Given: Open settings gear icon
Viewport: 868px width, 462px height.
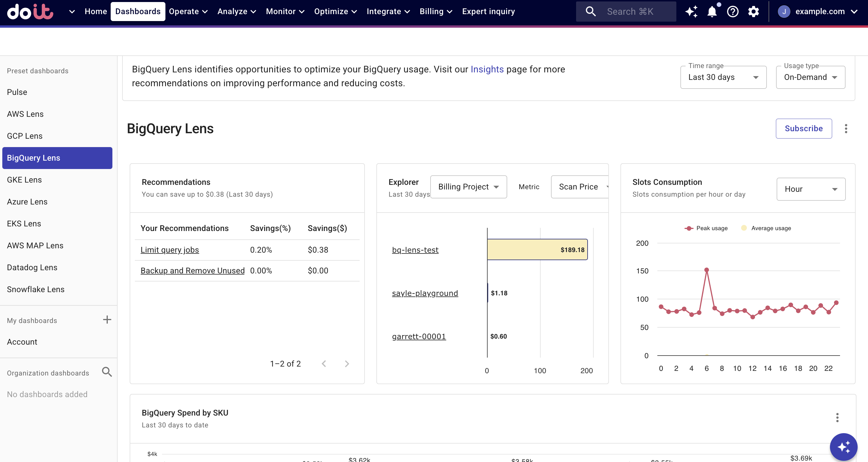Looking at the screenshot, I should point(753,12).
